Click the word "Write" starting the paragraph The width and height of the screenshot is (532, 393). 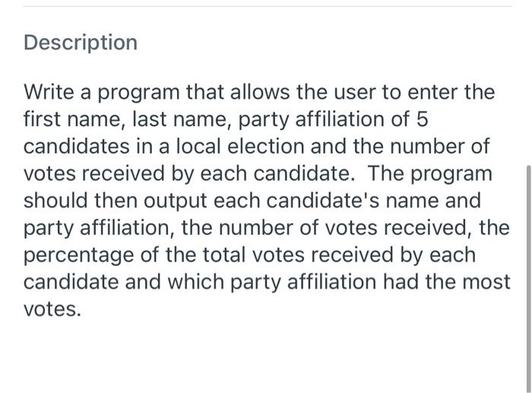point(49,92)
